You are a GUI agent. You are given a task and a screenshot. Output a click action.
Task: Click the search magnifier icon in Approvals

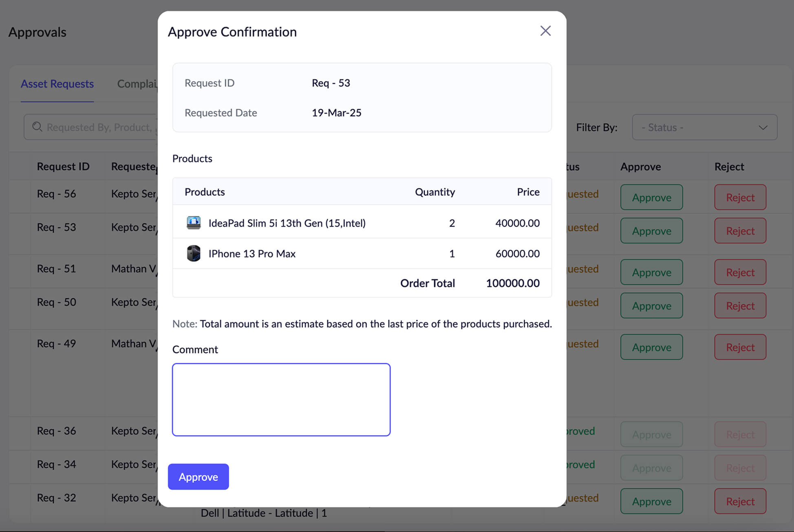[37, 127]
